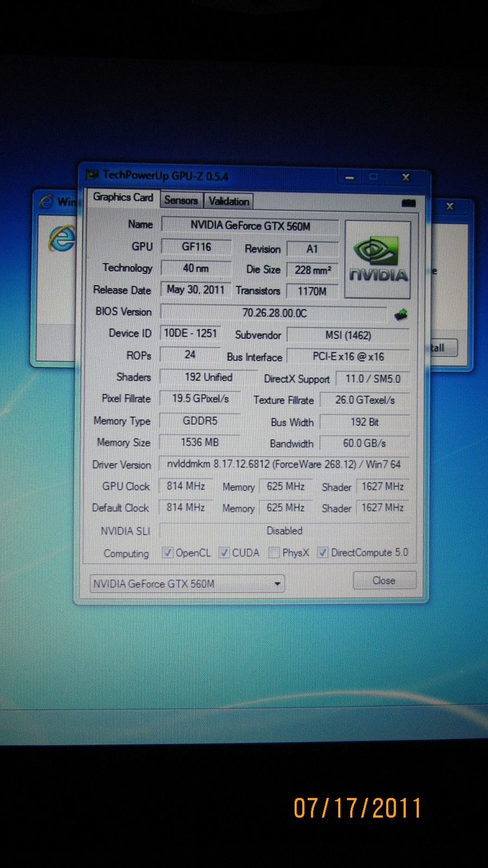The image size is (488, 868).
Task: Click the Driver Version field nvlddmkm 8.17.12.6812
Action: [x=284, y=464]
